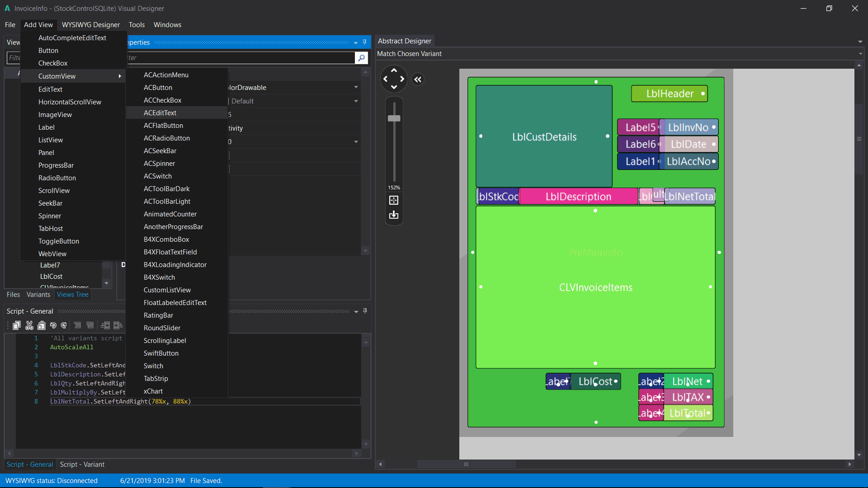Expand the ColorDrawable dropdown arrow
The height and width of the screenshot is (488, 868).
(x=356, y=87)
